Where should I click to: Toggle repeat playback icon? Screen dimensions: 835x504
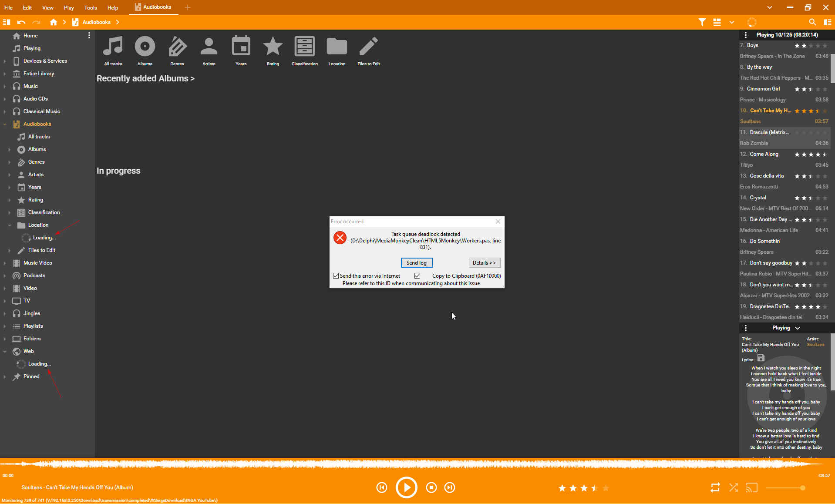pos(715,487)
